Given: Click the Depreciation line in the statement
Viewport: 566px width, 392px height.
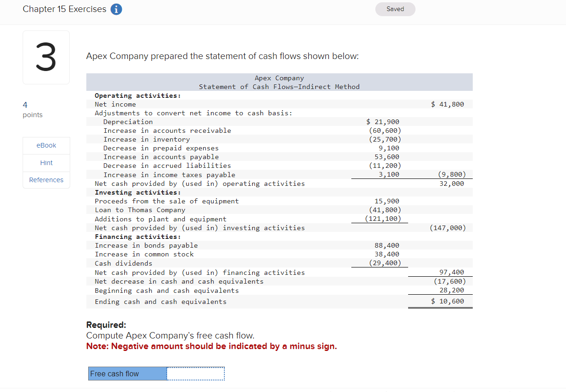Looking at the screenshot, I should [128, 121].
